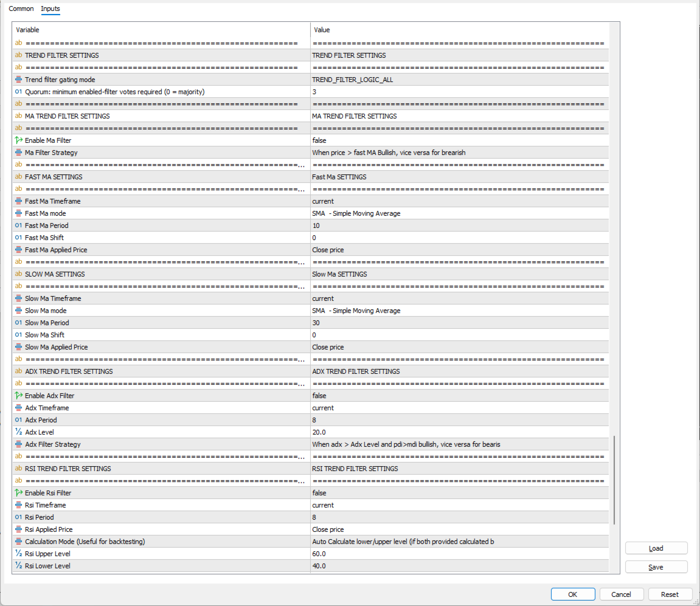Click the icon beside Adx Filter Strategy

tap(18, 444)
